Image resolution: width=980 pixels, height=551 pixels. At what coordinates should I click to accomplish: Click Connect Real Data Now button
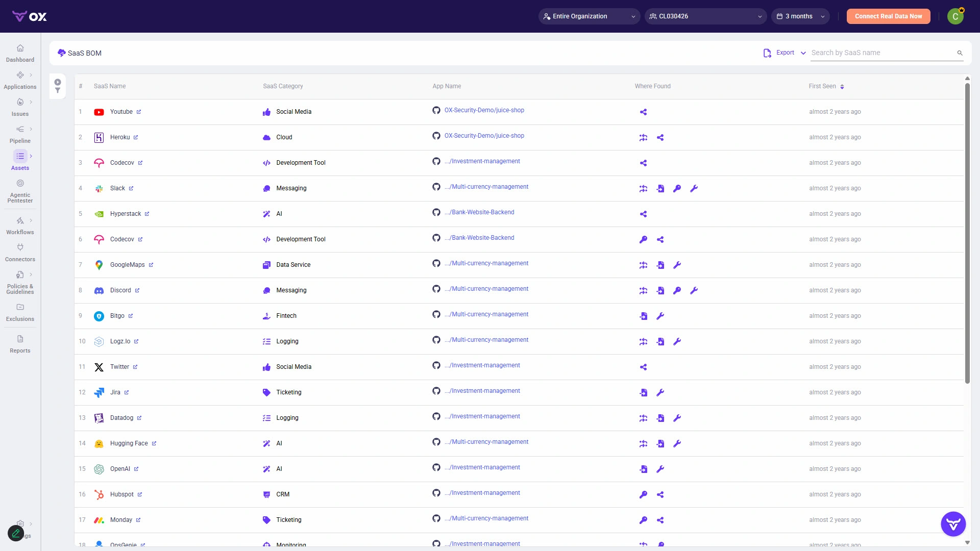click(888, 16)
